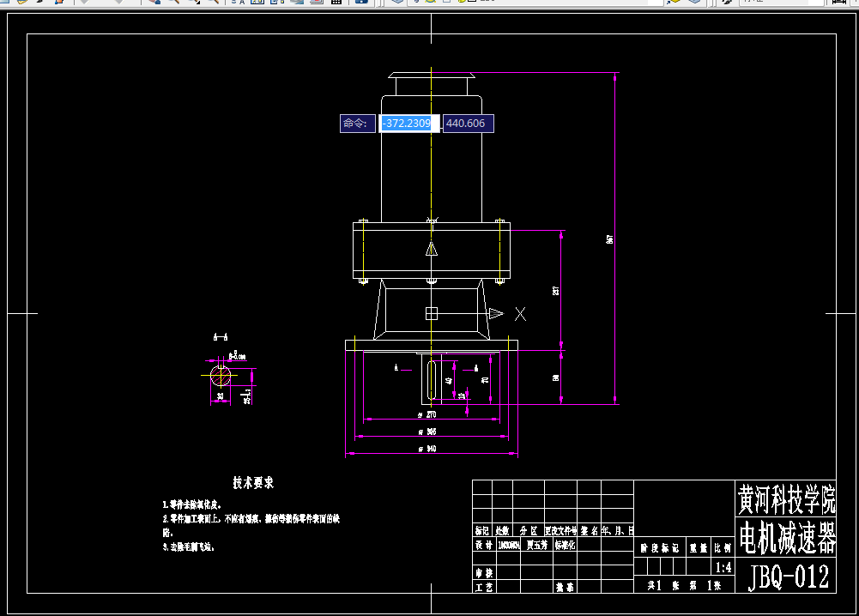Click the 30 width dimension of section view
Screen dimensions: 859x616
pos(221,396)
